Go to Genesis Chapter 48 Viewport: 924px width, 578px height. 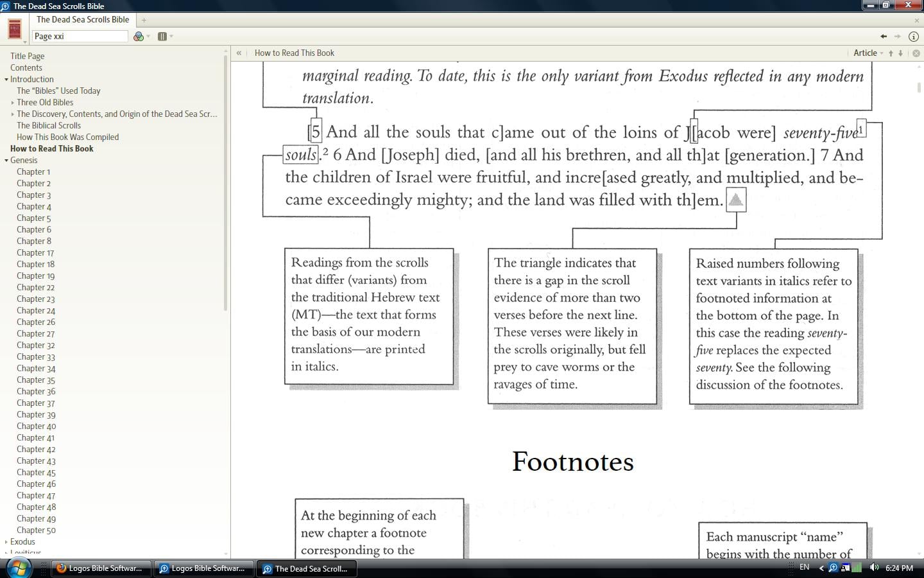pyautogui.click(x=36, y=507)
